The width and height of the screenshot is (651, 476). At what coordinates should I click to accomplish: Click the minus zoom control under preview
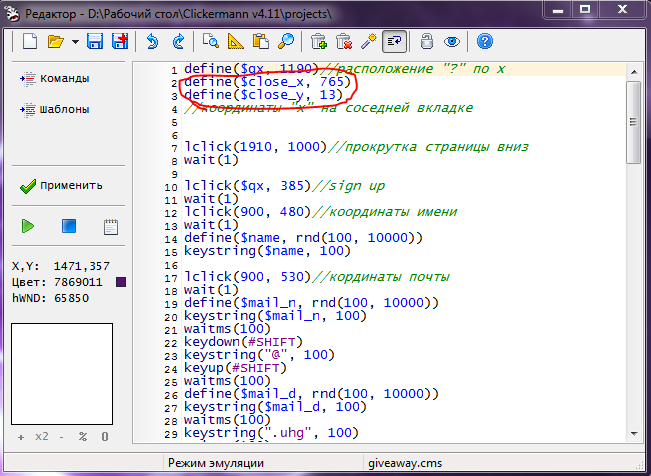[61, 437]
